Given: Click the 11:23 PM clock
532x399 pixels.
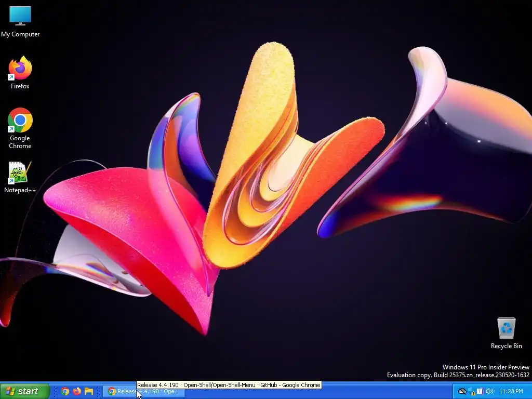Looking at the screenshot, I should [511, 391].
